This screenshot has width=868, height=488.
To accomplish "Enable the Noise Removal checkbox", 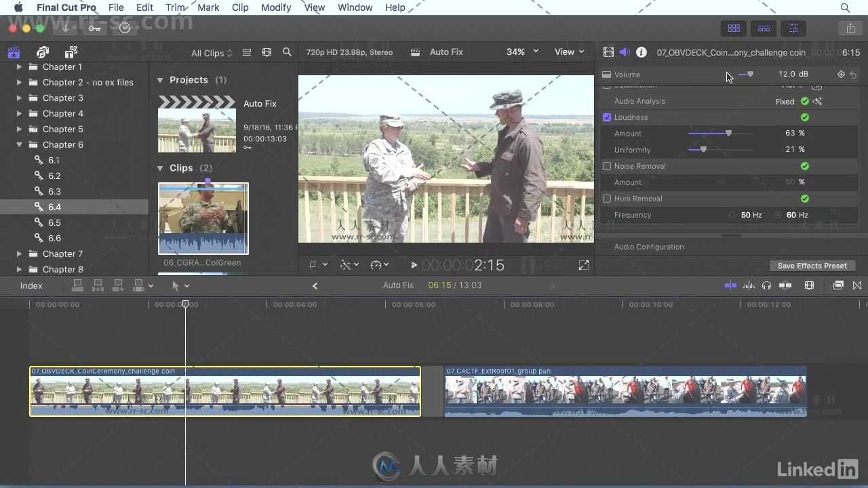I will [x=607, y=166].
